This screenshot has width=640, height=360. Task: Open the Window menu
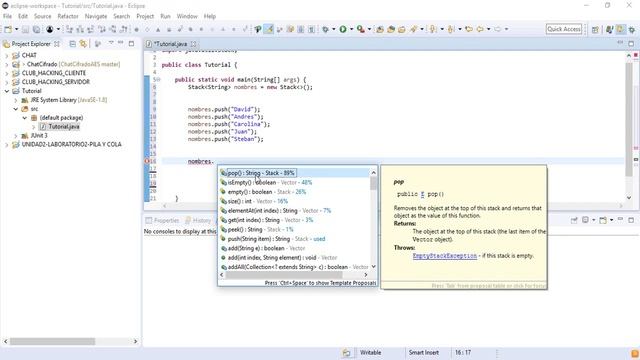[187, 16]
